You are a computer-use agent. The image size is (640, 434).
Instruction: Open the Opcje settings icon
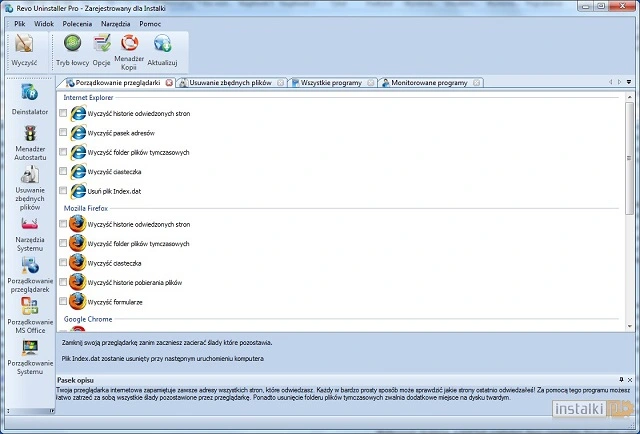[x=102, y=45]
